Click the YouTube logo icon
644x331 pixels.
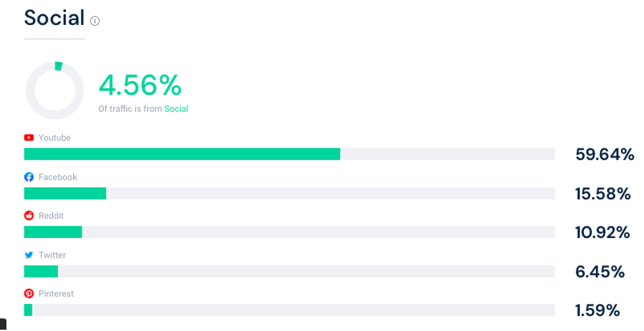(x=29, y=138)
